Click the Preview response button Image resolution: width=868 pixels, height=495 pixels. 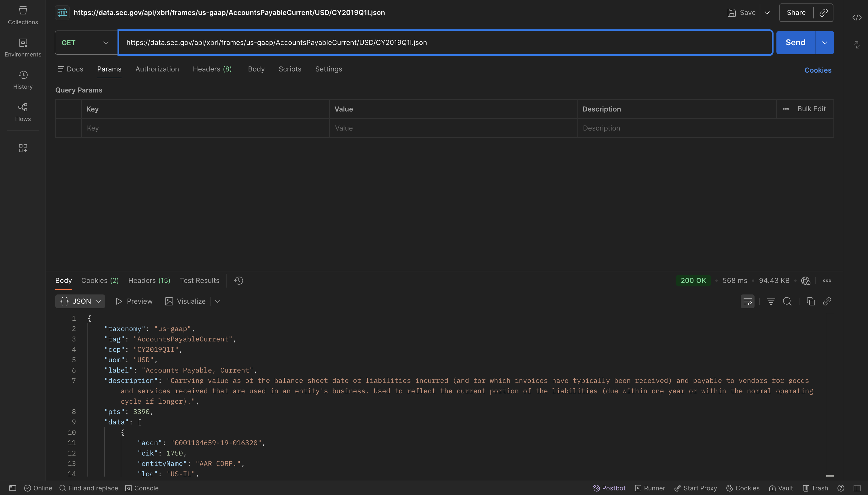pos(134,301)
